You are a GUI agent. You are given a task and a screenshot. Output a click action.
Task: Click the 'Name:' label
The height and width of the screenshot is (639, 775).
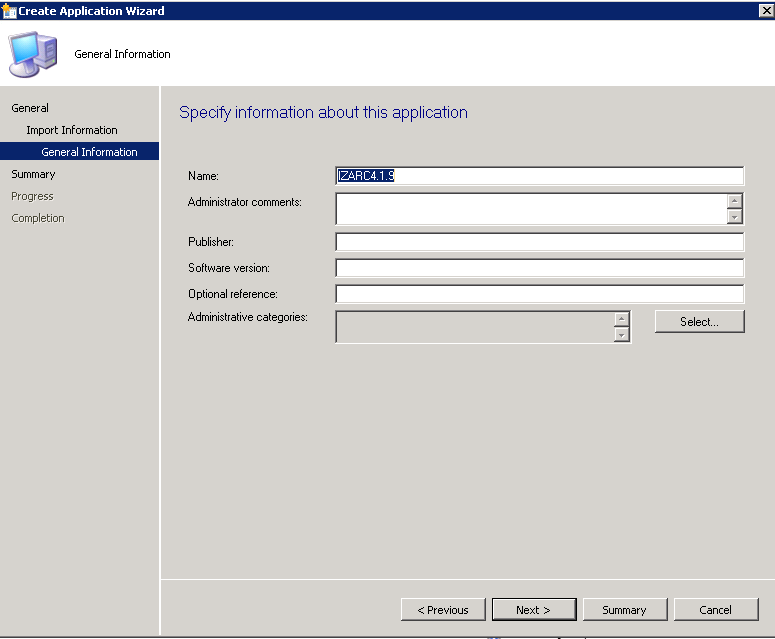pos(203,176)
